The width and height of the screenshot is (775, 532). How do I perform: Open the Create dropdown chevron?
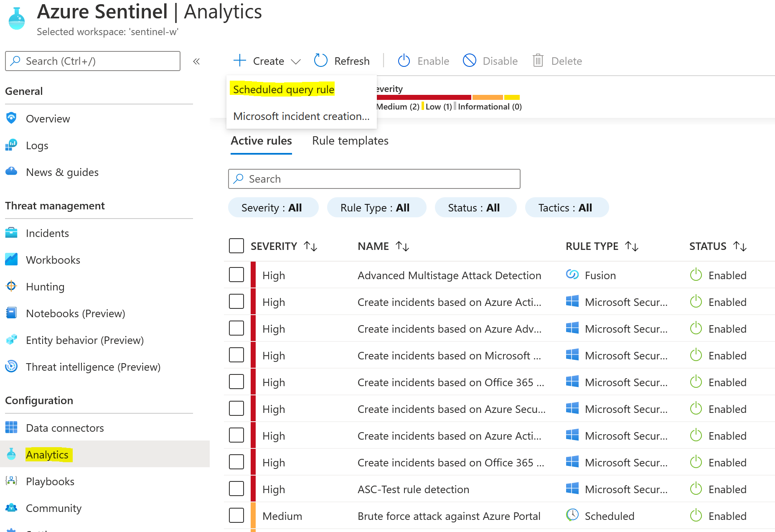click(296, 62)
